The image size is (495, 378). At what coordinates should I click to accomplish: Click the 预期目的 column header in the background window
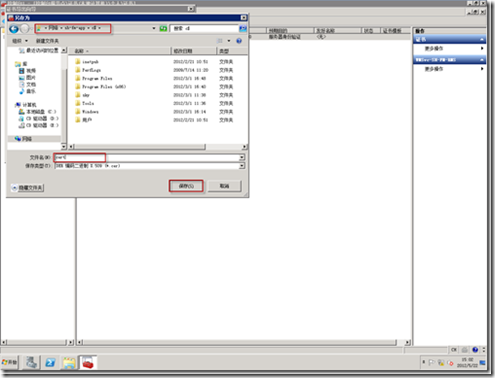pos(290,31)
